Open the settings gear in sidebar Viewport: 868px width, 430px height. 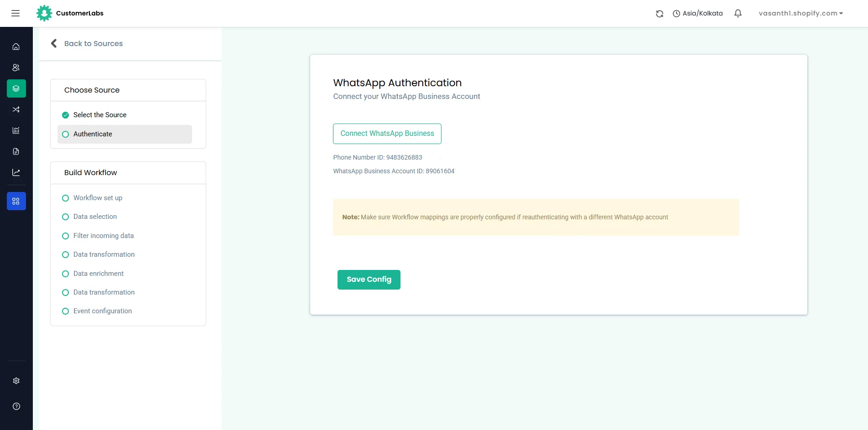pos(16,381)
